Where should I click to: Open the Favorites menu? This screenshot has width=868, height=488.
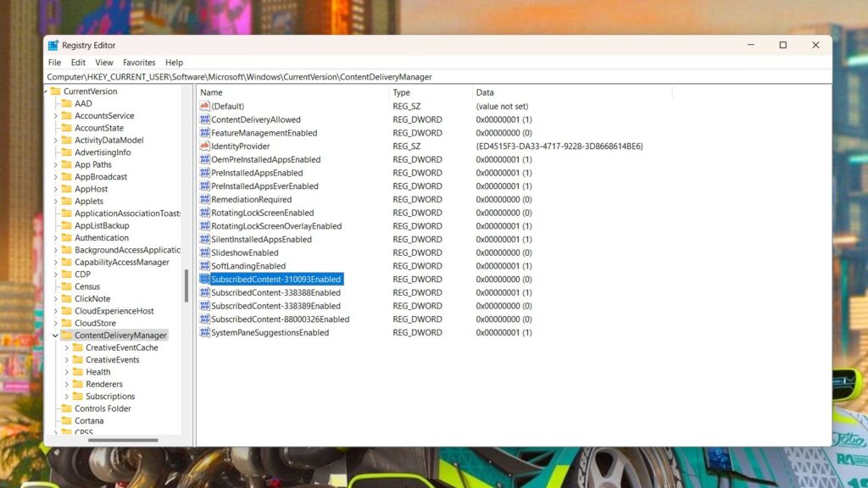click(x=139, y=63)
